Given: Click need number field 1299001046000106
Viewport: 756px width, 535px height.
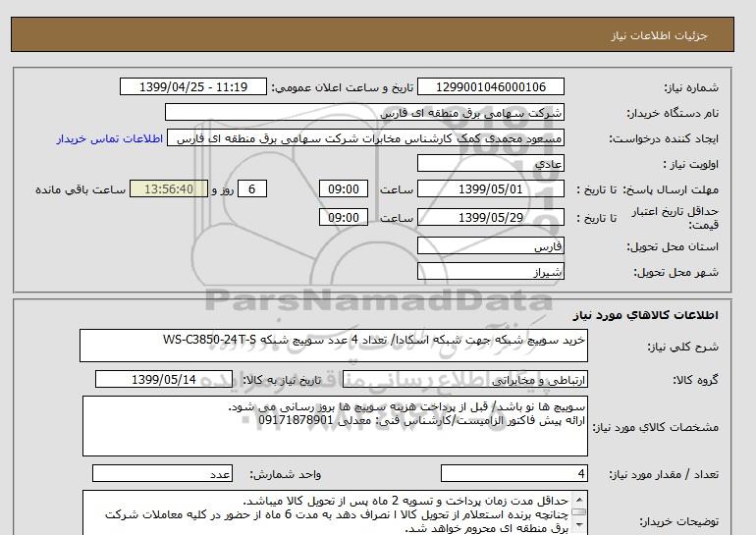Looking at the screenshot, I should pyautogui.click(x=490, y=87).
